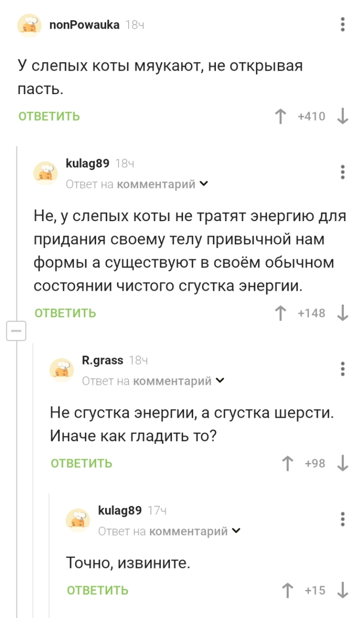Open three-dot menu on nonPowauka's comment
Screen dimensions: 364x618
pos(342,24)
